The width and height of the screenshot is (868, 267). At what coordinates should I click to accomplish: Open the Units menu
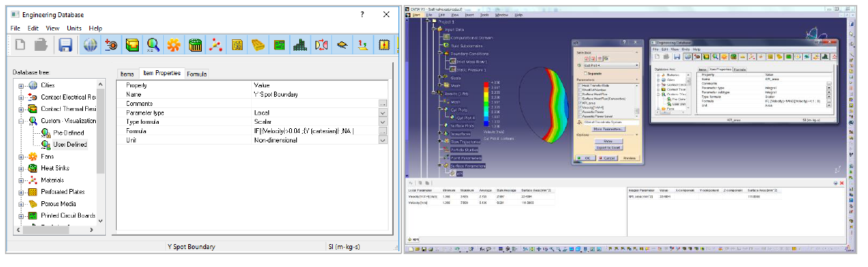pyautogui.click(x=74, y=28)
